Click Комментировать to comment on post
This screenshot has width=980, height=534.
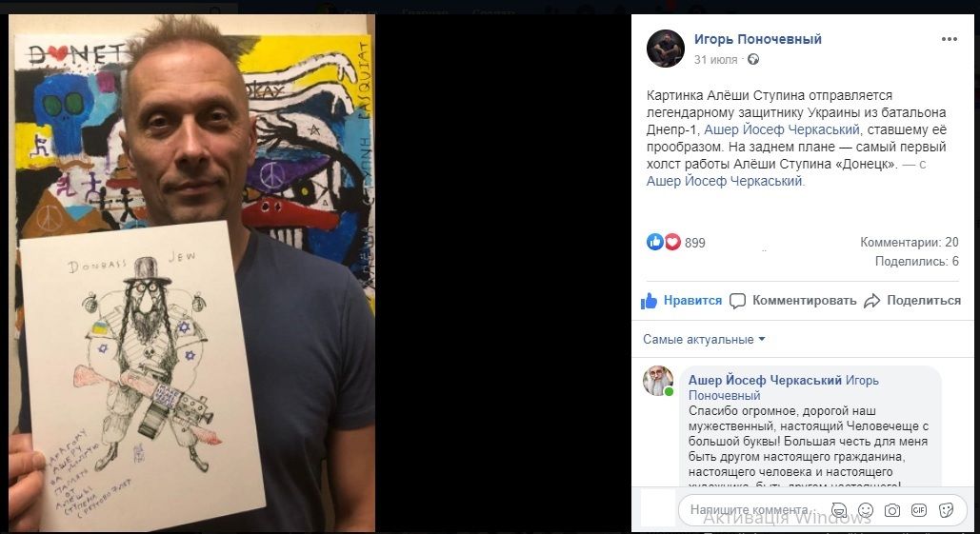tap(793, 301)
